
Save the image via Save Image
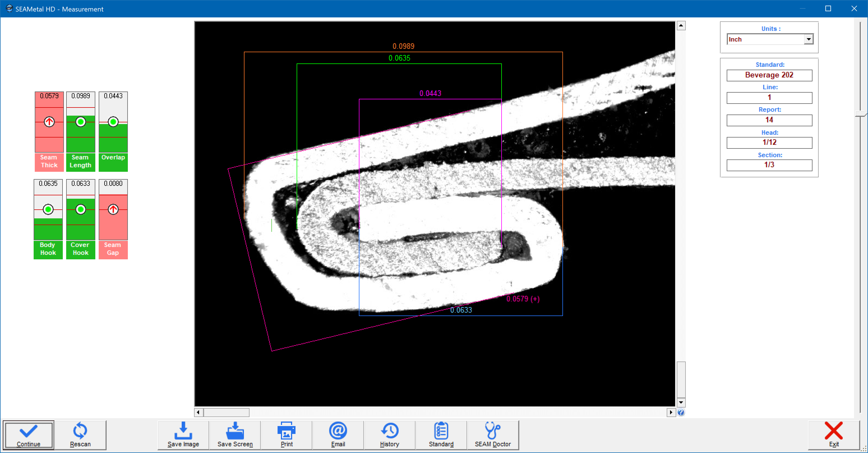tap(183, 435)
